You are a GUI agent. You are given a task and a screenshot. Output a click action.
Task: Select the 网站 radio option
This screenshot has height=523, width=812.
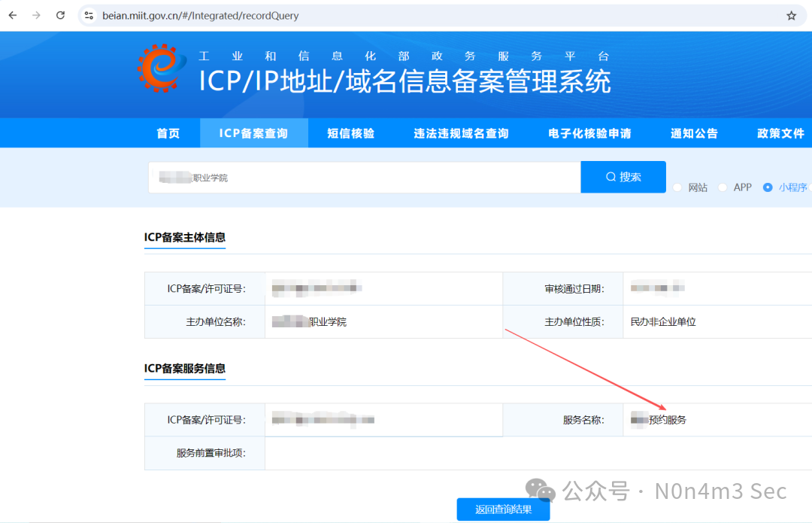pyautogui.click(x=677, y=187)
